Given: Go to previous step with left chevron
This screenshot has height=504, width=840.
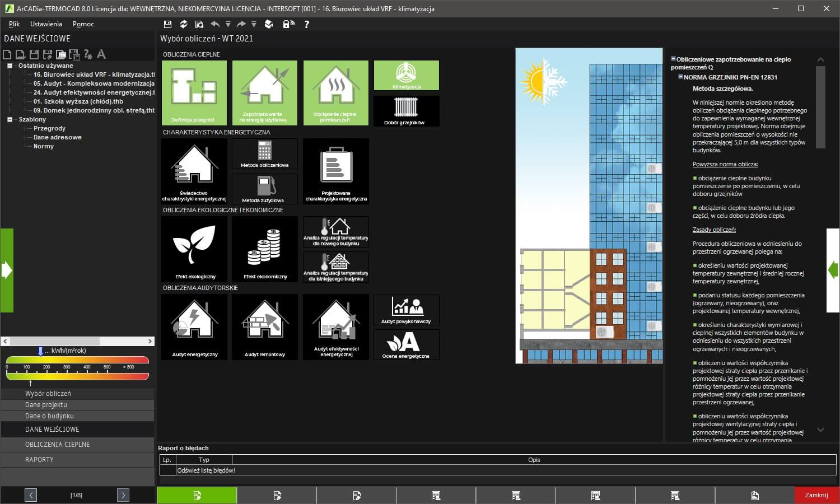Looking at the screenshot, I should point(31,495).
